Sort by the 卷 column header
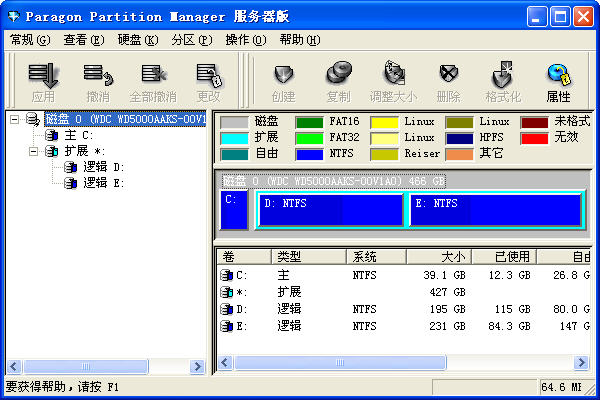The width and height of the screenshot is (600, 400). tap(244, 256)
